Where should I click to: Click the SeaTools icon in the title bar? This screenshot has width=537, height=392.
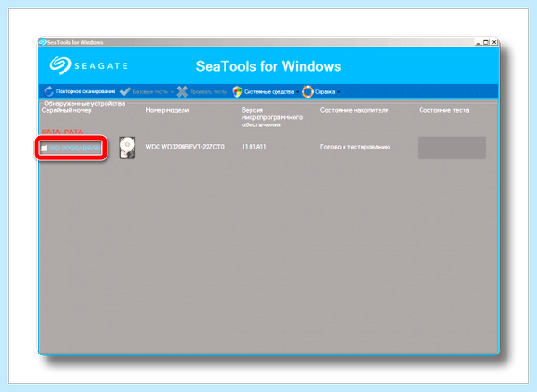(42, 42)
